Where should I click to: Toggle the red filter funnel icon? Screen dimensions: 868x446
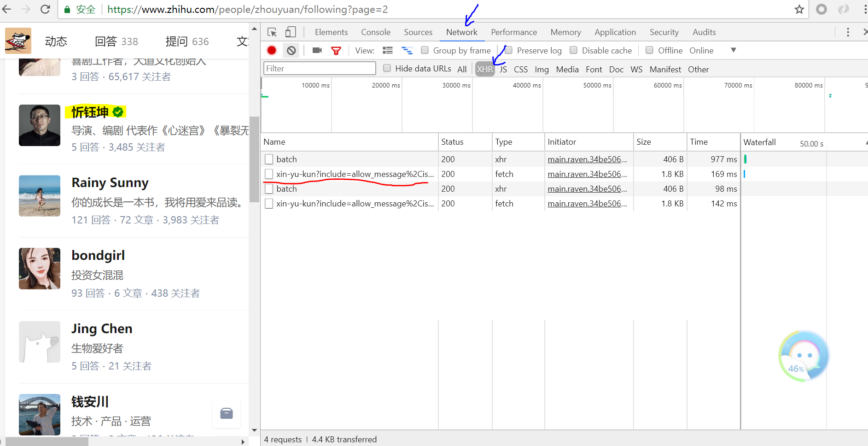pos(336,51)
